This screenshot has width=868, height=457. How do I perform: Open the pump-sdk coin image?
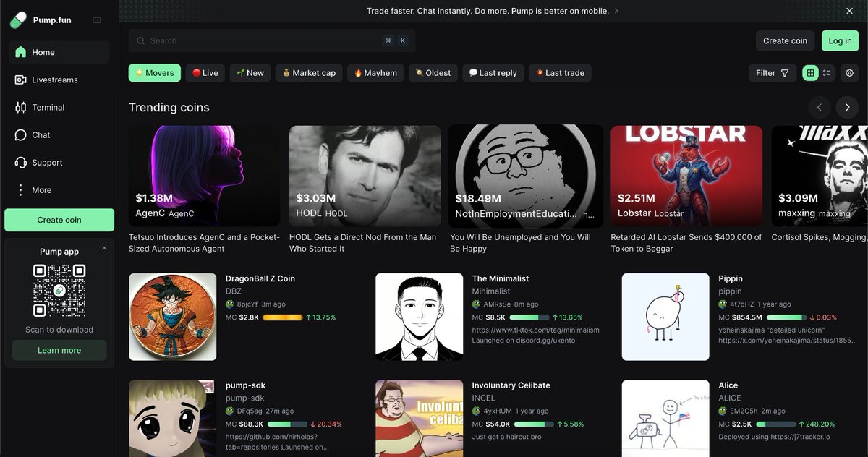pos(172,418)
